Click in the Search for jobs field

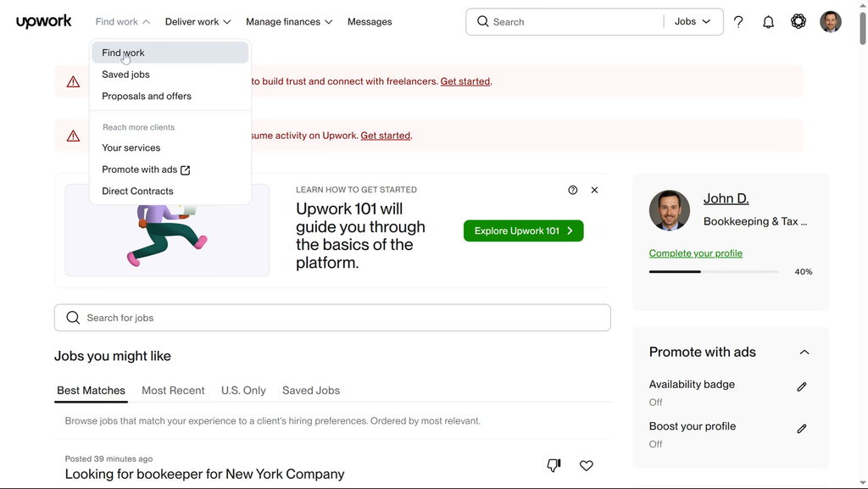[332, 318]
